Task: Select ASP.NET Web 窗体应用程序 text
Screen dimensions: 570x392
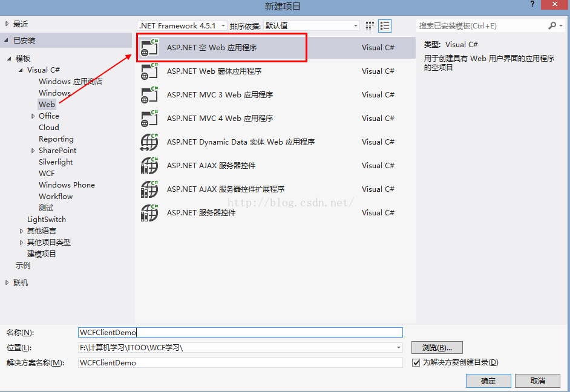Action: pyautogui.click(x=214, y=71)
